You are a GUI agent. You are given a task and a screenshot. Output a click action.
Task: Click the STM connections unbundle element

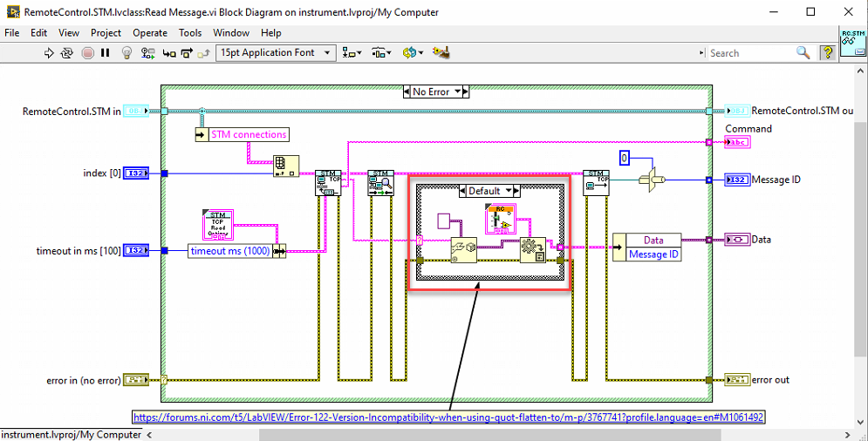pyautogui.click(x=242, y=134)
